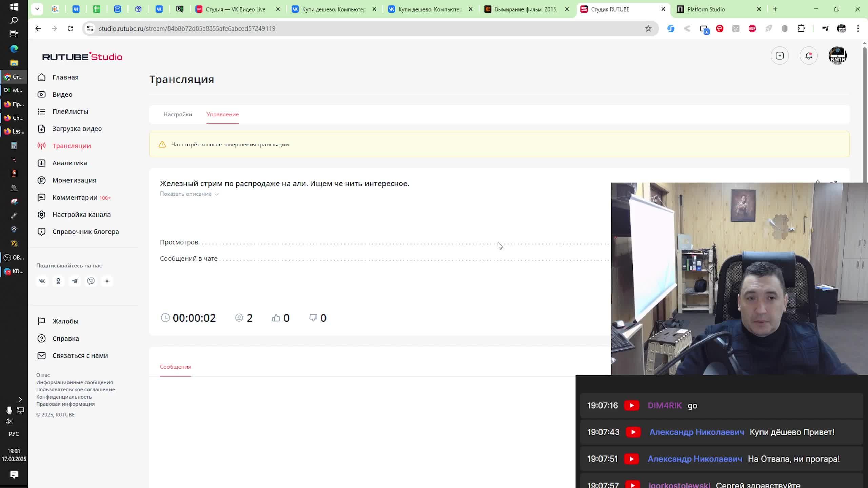Open RUTUBE's Telegram social link
This screenshot has width=868, height=488.
[x=75, y=281]
